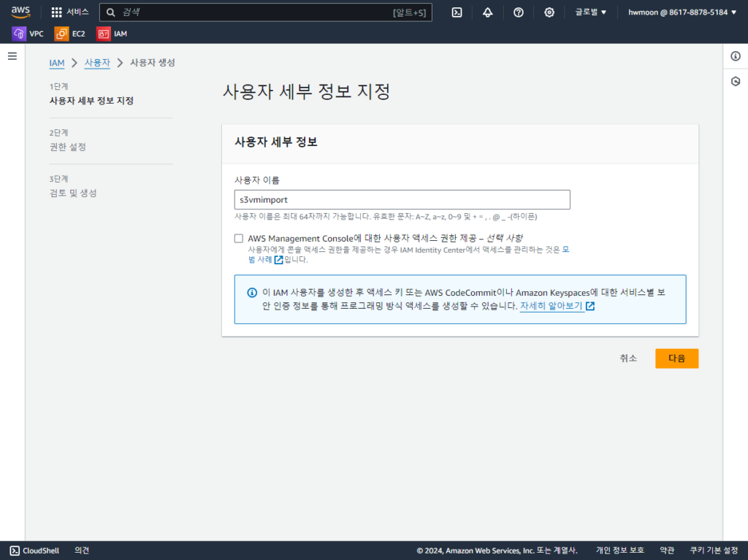Open 약관 footer link
This screenshot has width=748, height=560.
click(x=666, y=551)
